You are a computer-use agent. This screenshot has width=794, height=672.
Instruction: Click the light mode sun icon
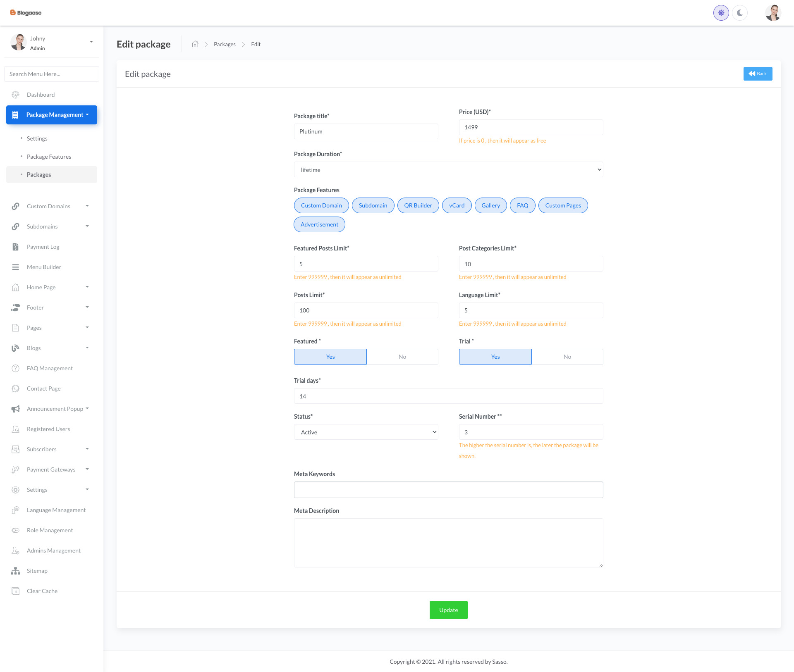[721, 13]
